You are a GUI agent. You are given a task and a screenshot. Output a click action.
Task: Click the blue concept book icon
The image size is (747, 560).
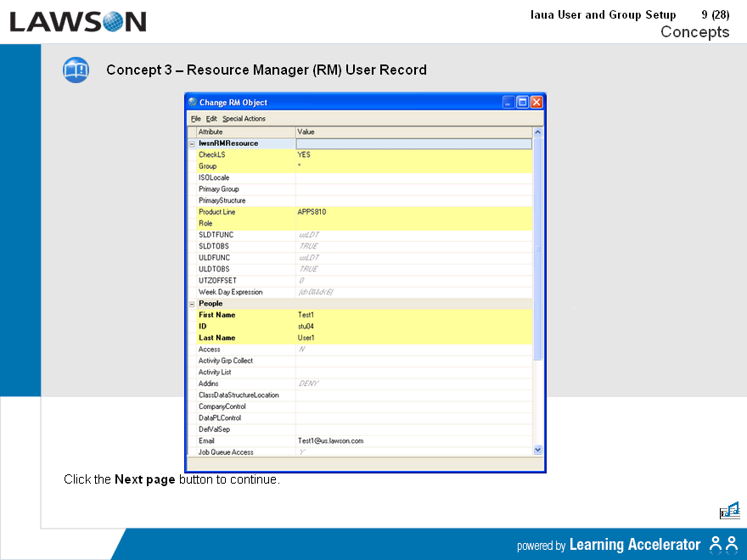coord(76,70)
